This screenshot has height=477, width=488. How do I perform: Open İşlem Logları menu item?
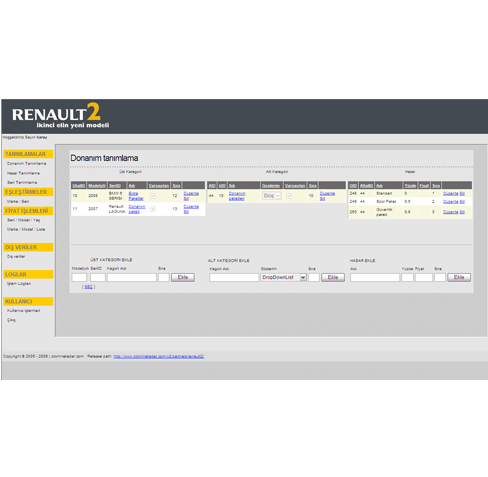tap(19, 284)
